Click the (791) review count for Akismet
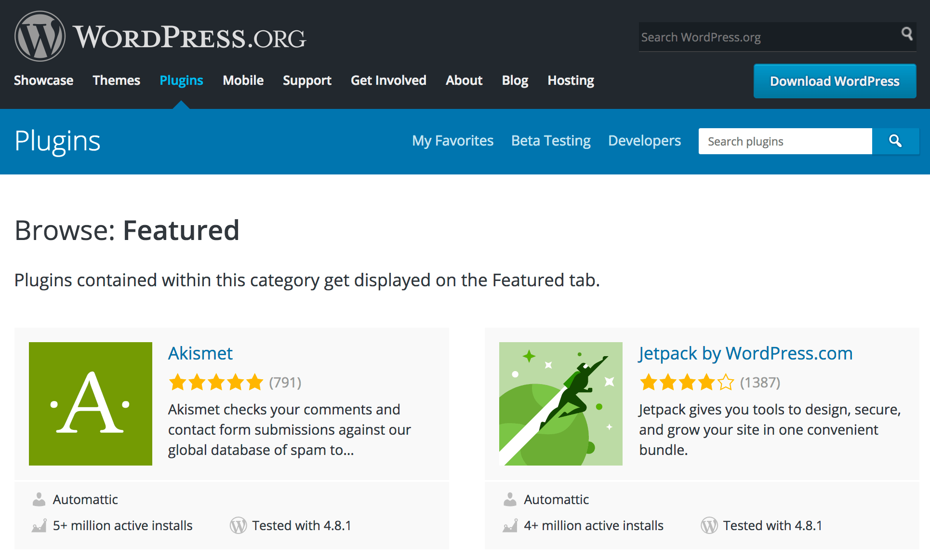Viewport: 930px width, 560px height. click(x=285, y=382)
